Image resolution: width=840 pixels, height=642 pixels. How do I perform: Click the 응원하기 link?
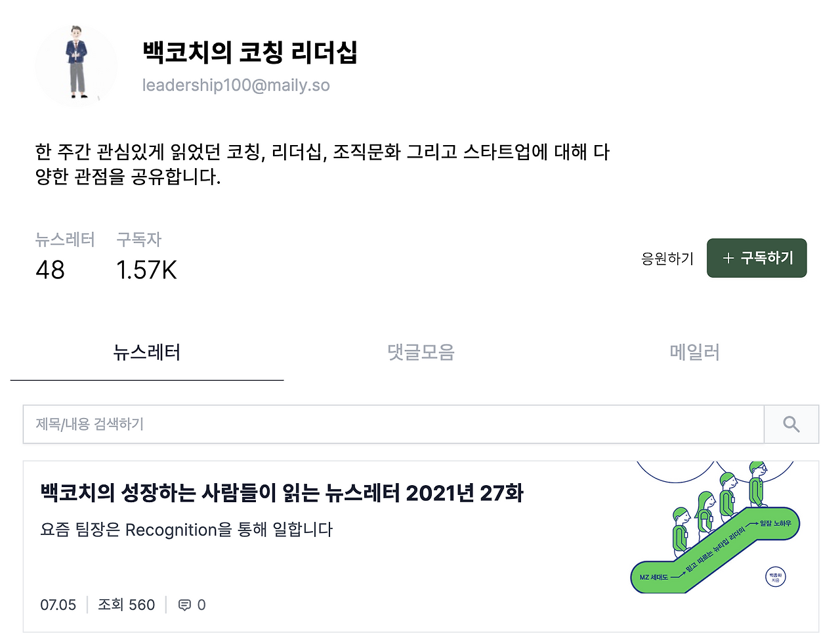click(x=667, y=259)
